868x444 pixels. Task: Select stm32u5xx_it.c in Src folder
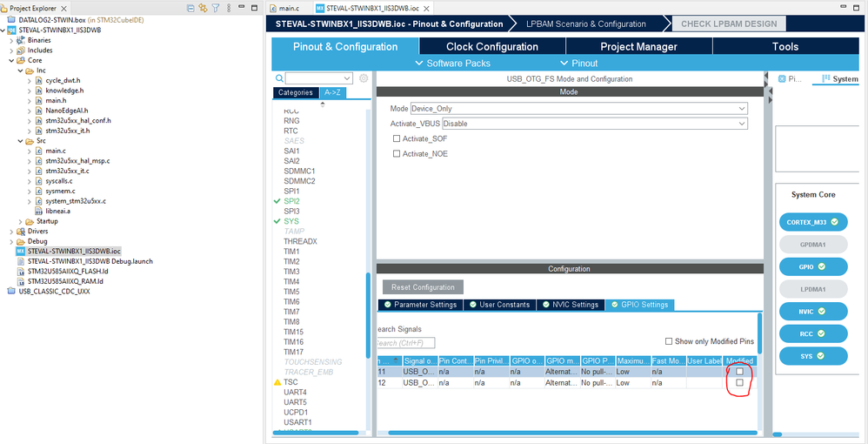tap(68, 171)
